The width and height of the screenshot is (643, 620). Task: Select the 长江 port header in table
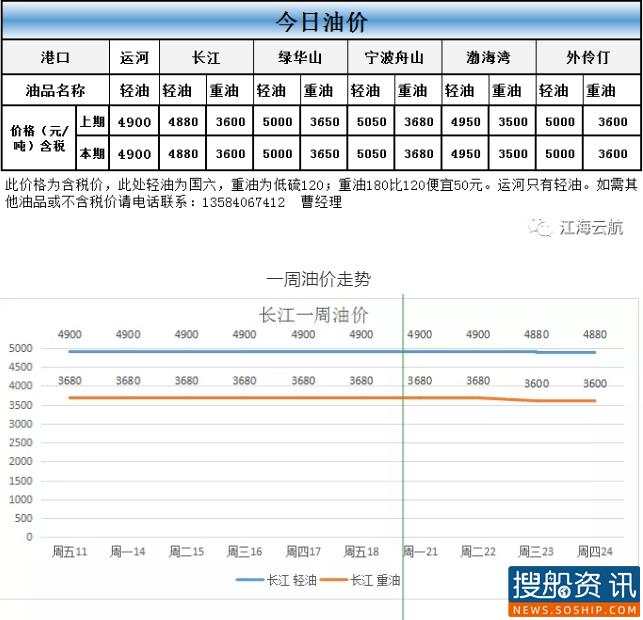(206, 57)
